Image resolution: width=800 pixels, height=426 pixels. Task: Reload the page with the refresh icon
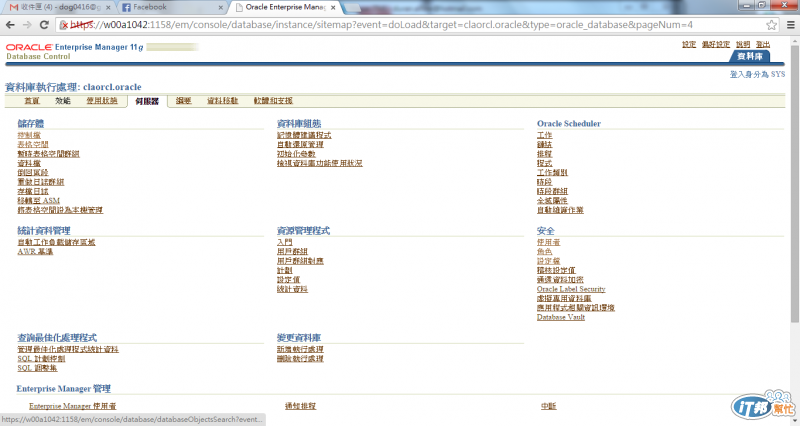[44, 24]
